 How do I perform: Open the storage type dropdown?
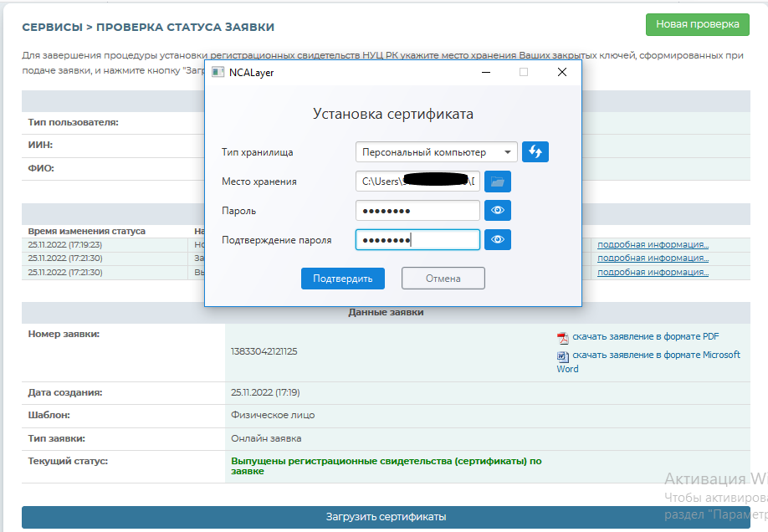[436, 152]
